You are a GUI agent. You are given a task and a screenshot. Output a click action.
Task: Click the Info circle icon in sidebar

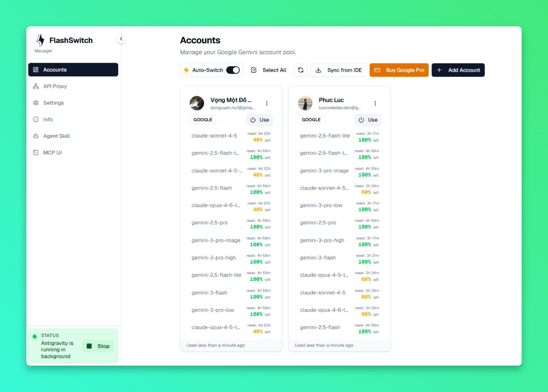pyautogui.click(x=36, y=119)
